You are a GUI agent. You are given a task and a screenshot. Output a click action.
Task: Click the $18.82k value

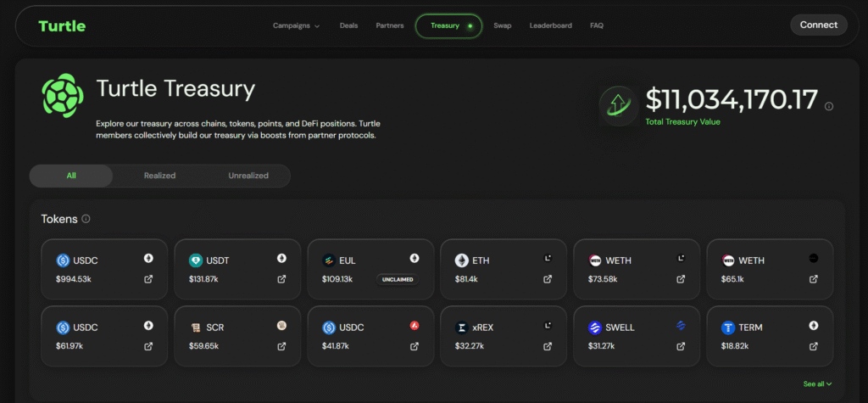(735, 346)
